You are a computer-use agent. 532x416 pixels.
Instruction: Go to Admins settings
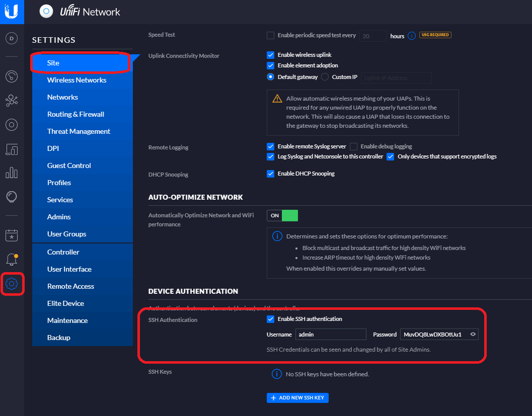click(83, 217)
